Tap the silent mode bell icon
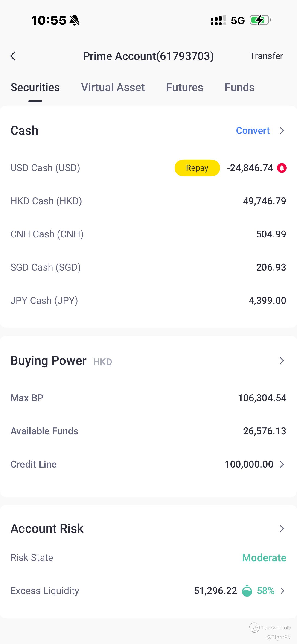297x644 pixels. (74, 20)
